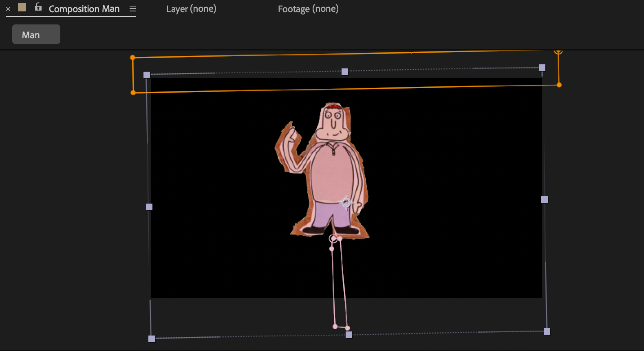This screenshot has width=644, height=351.
Task: Click the layer anchor point crosshair
Action: [346, 202]
